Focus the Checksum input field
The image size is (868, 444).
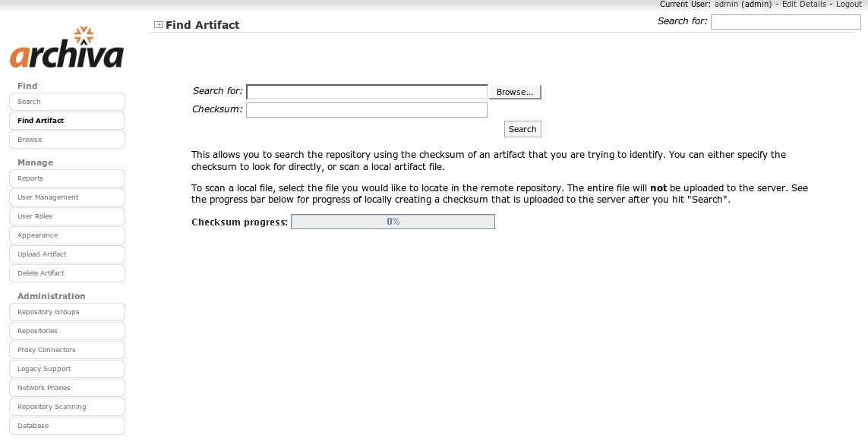pos(366,110)
